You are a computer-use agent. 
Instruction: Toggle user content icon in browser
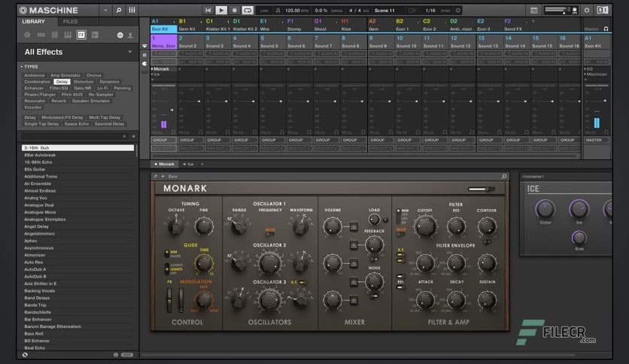(x=130, y=35)
